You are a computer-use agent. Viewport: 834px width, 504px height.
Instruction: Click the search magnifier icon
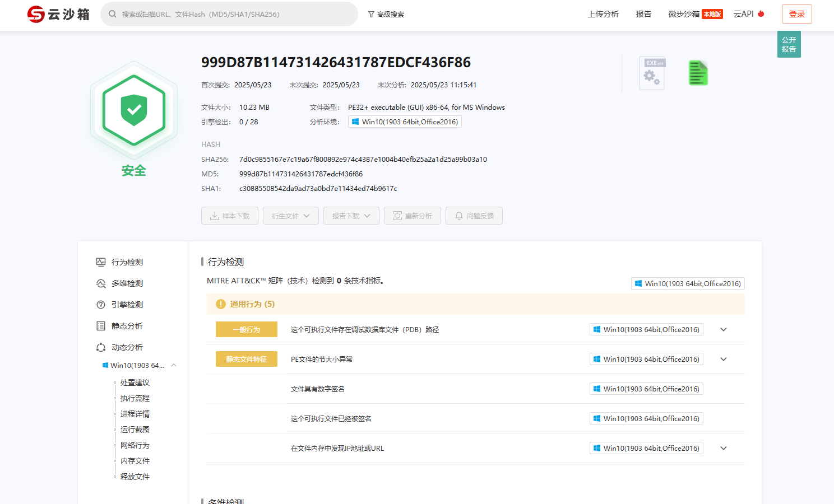[x=112, y=14]
